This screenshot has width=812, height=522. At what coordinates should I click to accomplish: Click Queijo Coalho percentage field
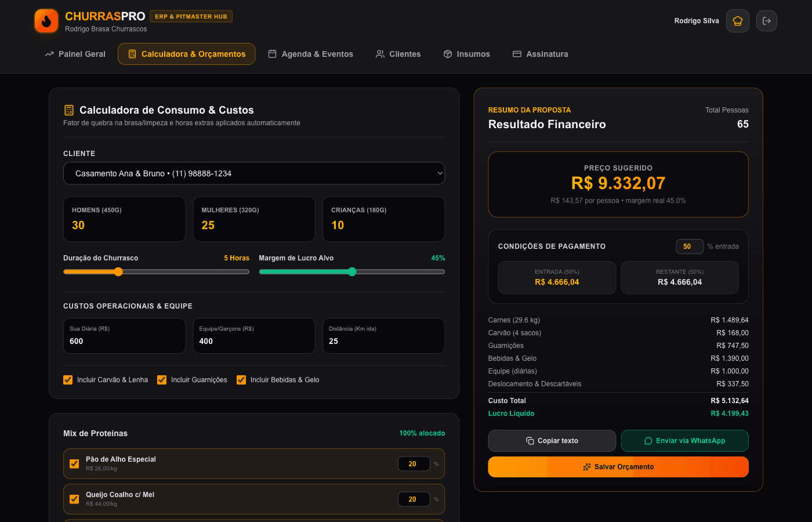(414, 499)
